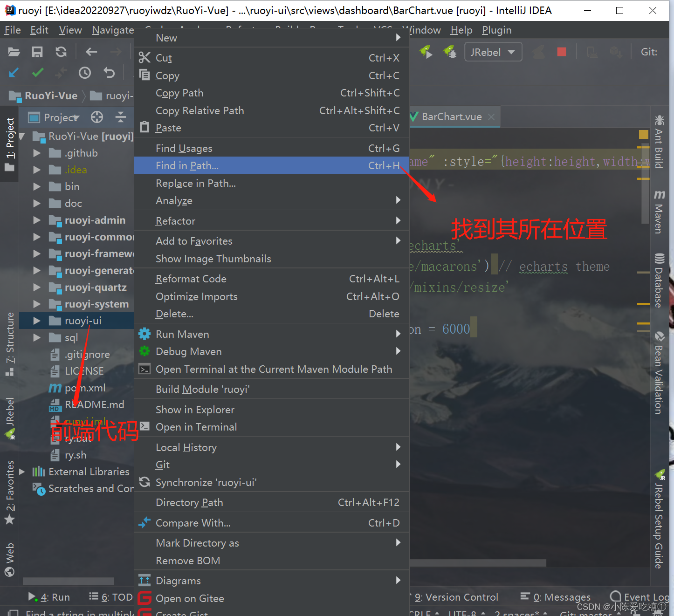Image resolution: width=674 pixels, height=616 pixels.
Task: Choose Compare With menu item
Action: tap(272, 523)
